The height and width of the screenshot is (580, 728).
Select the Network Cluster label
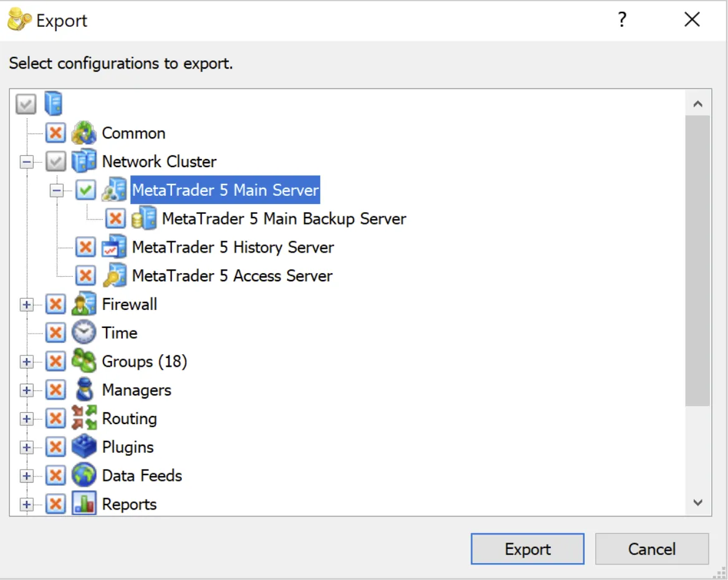(160, 162)
